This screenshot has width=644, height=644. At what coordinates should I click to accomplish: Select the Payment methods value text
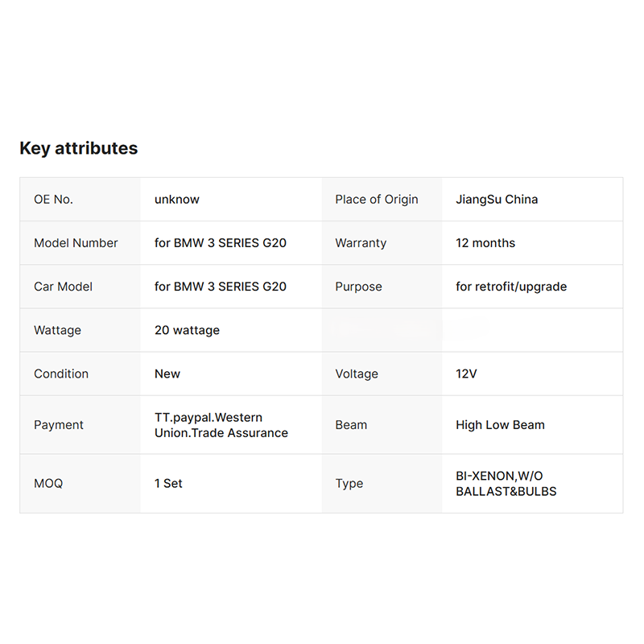[221, 425]
